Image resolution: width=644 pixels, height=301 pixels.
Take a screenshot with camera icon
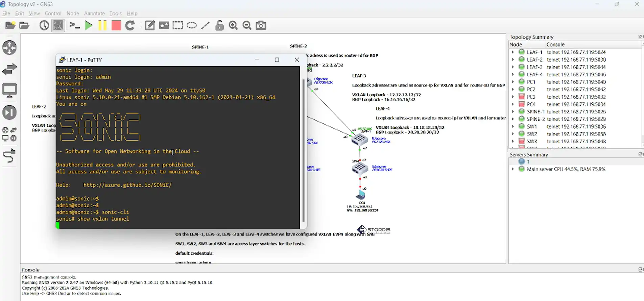[x=261, y=25]
